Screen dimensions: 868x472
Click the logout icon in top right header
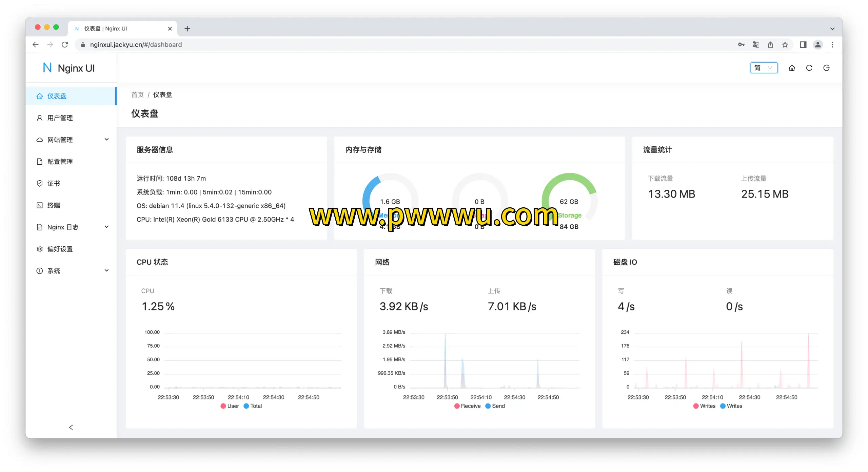(826, 68)
